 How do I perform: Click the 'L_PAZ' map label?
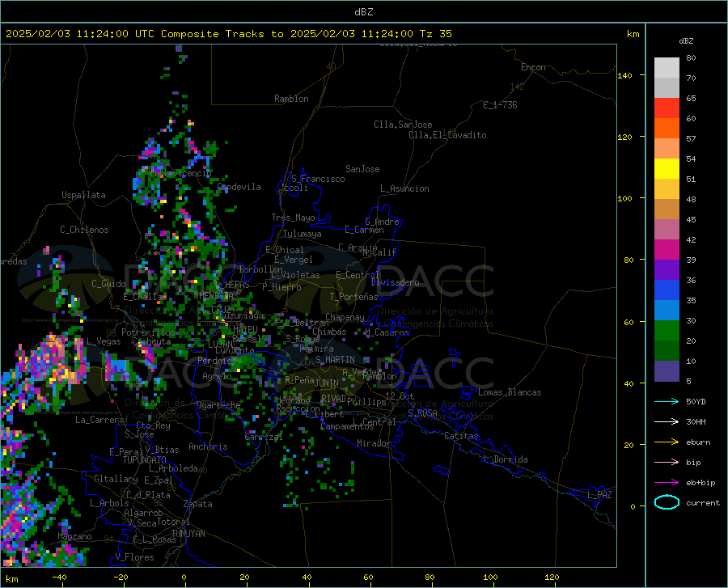coord(599,495)
